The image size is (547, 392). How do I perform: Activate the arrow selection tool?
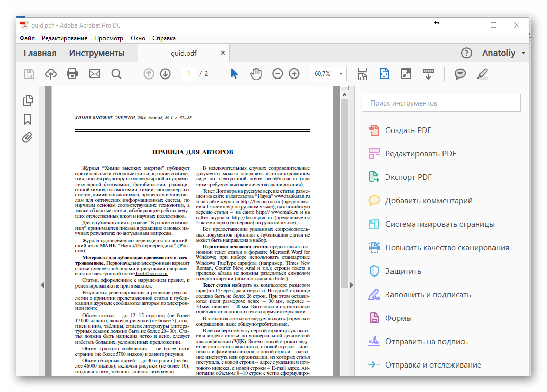click(234, 74)
